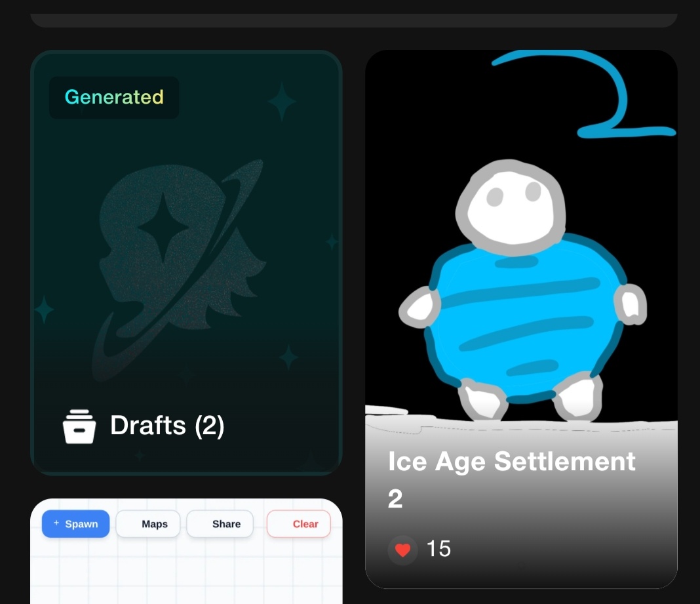The image size is (700, 604).
Task: Open the Drafts (2) label
Action: pyautogui.click(x=167, y=426)
